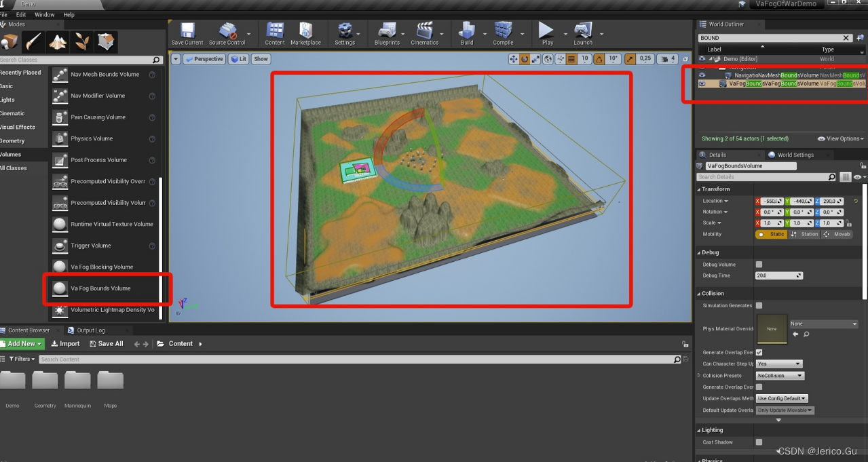
Task: Open Update Overlaps Method dropdown
Action: coord(782,399)
